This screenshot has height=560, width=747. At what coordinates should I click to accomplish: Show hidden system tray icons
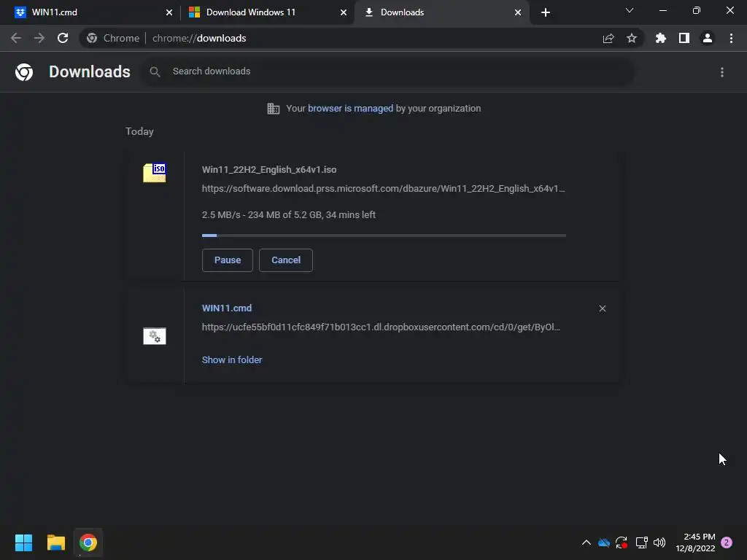point(587,542)
